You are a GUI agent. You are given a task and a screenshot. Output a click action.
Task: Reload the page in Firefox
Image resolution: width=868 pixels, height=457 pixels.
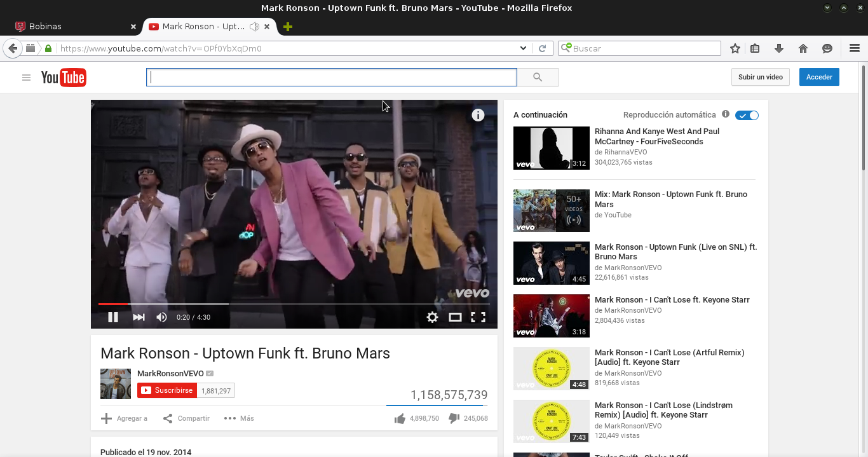pos(542,48)
